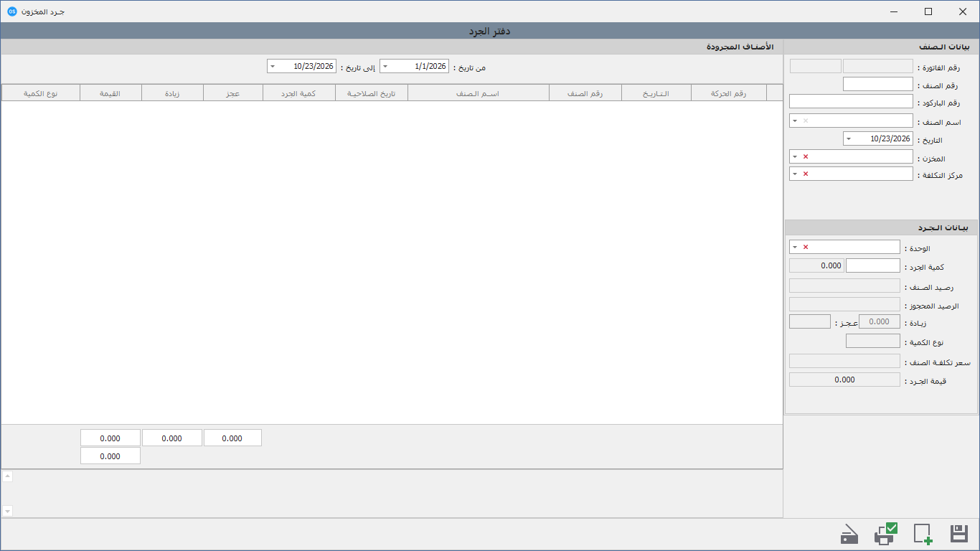Clear the اسم الصنف field with gray X
Image resolution: width=980 pixels, height=551 pixels.
pos(805,121)
